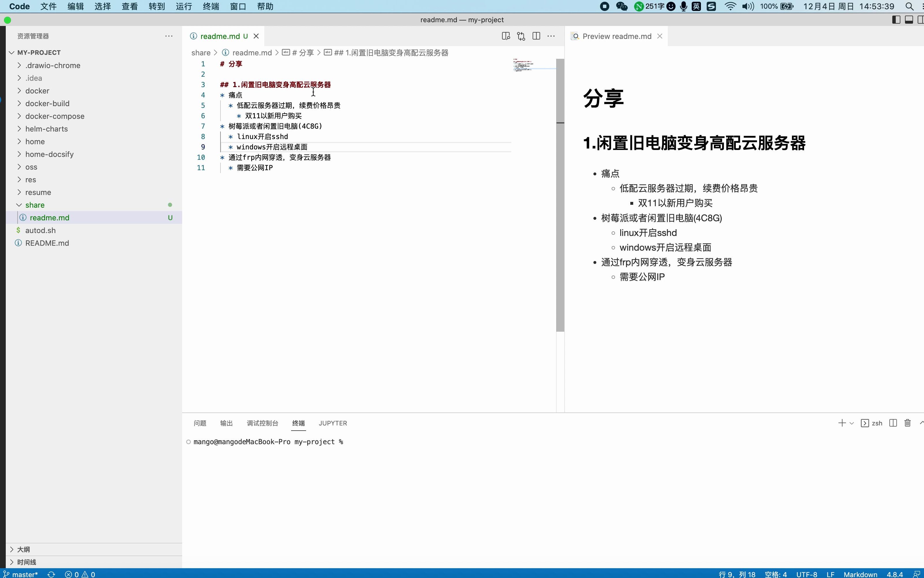Switch to the 调试控制台 tab
924x578 pixels.
[x=263, y=423]
